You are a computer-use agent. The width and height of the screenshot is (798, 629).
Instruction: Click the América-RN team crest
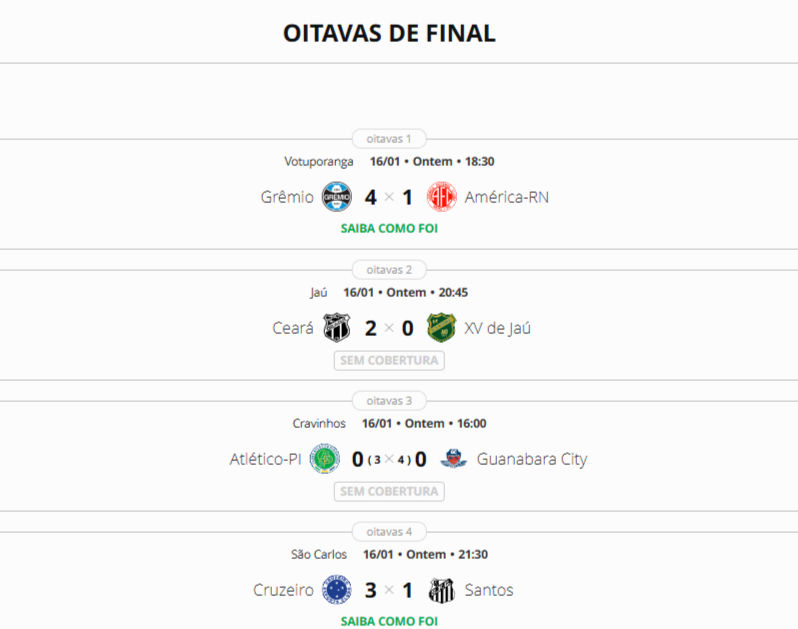tap(441, 197)
